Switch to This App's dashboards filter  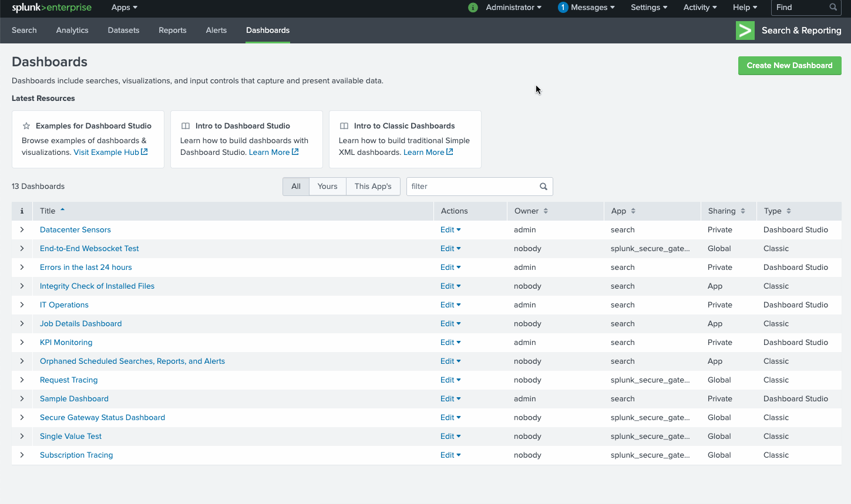coord(372,187)
